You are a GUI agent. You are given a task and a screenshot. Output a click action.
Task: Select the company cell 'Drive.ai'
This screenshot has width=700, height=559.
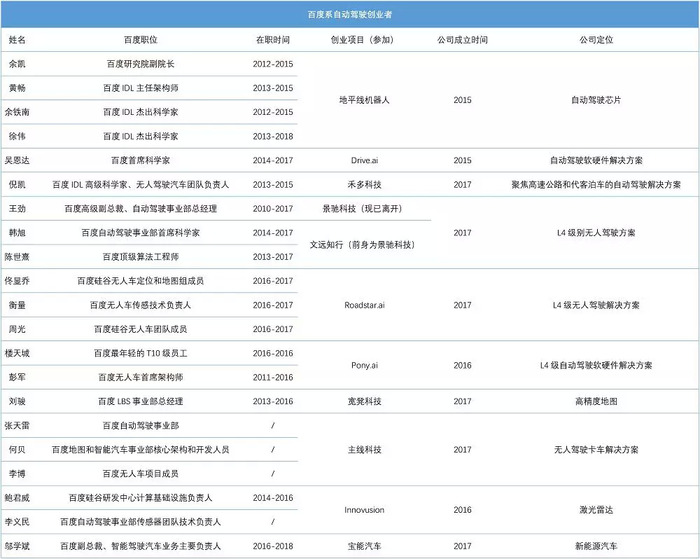pyautogui.click(x=364, y=160)
